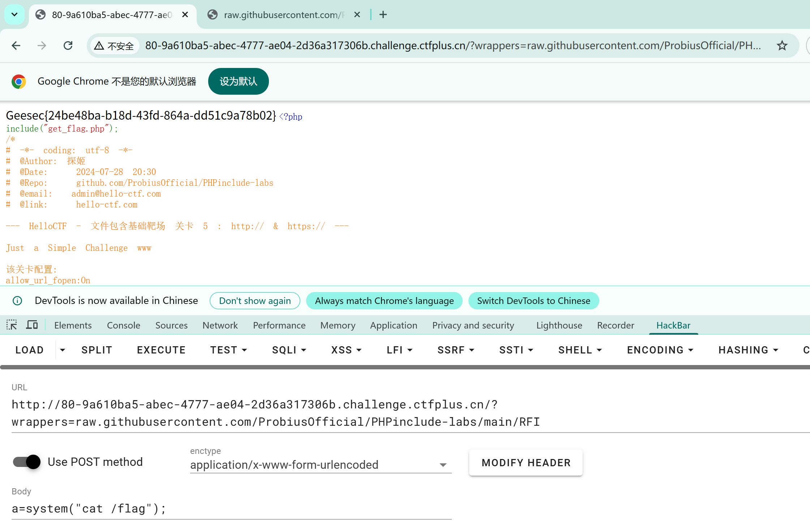Open the ENCODING dropdown menu

click(660, 350)
